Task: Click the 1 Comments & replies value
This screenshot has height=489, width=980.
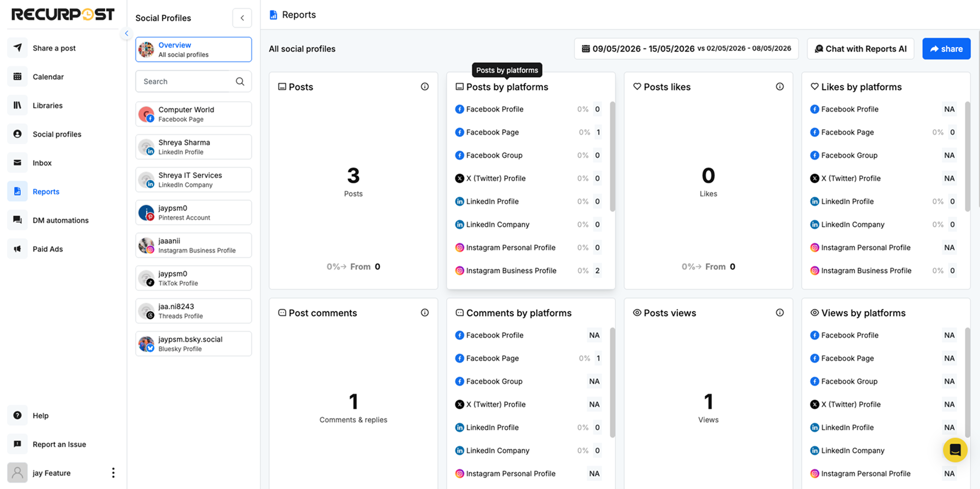Action: (x=354, y=402)
